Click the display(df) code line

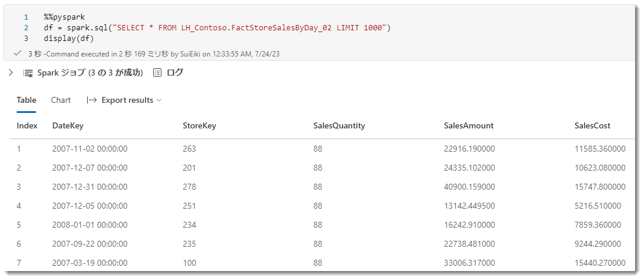coord(68,39)
